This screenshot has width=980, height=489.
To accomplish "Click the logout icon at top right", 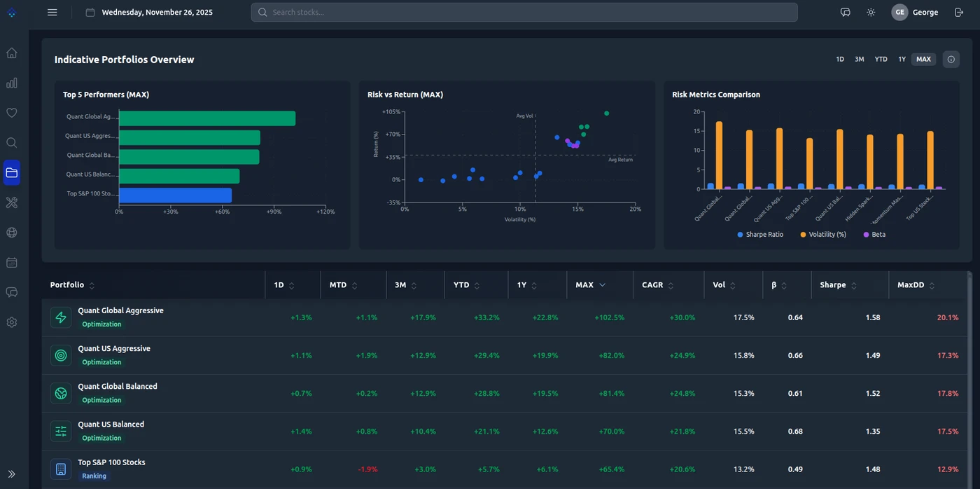I will 959,12.
